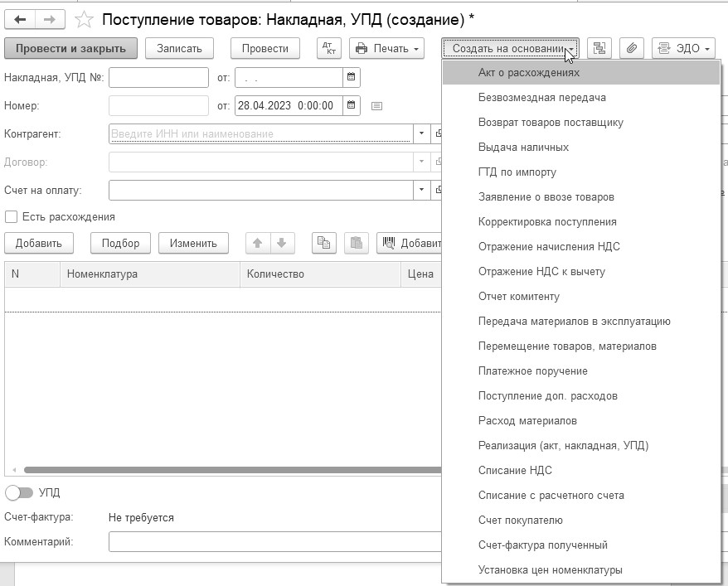Expand the Печать dropdown

click(x=386, y=48)
